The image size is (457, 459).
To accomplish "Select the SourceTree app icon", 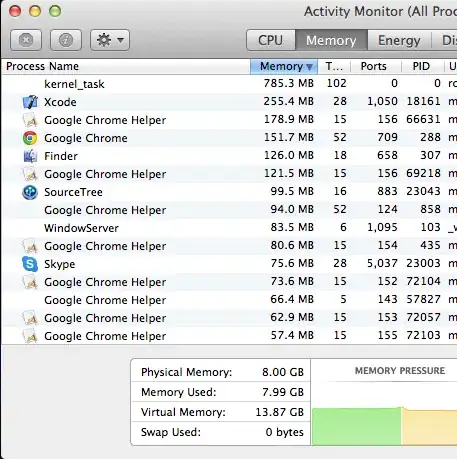I will tap(30, 192).
